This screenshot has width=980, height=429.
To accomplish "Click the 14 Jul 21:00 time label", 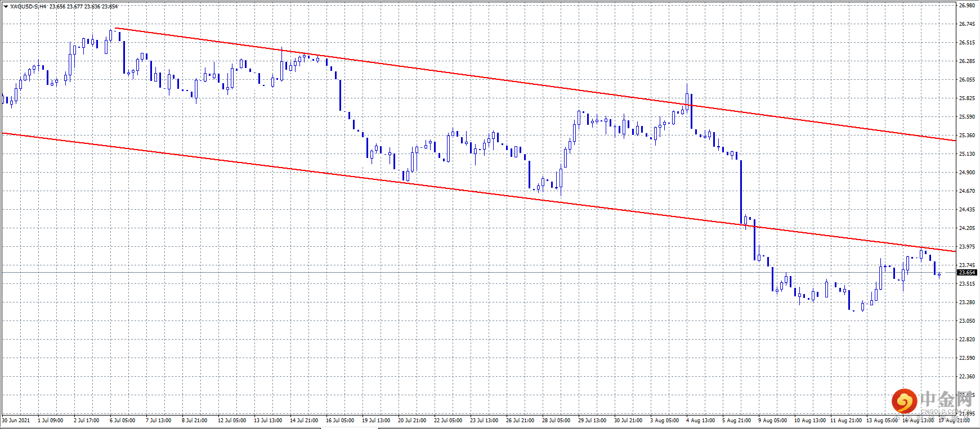I will click(x=304, y=421).
